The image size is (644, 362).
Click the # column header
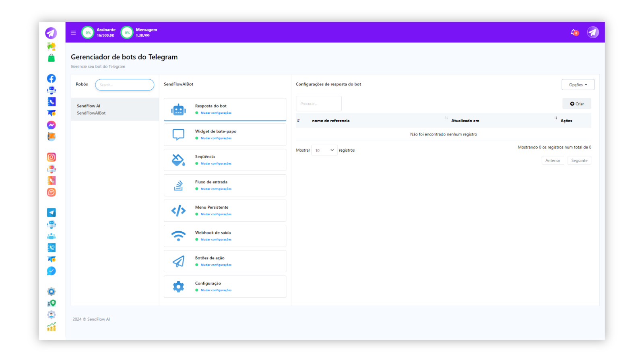[298, 121]
